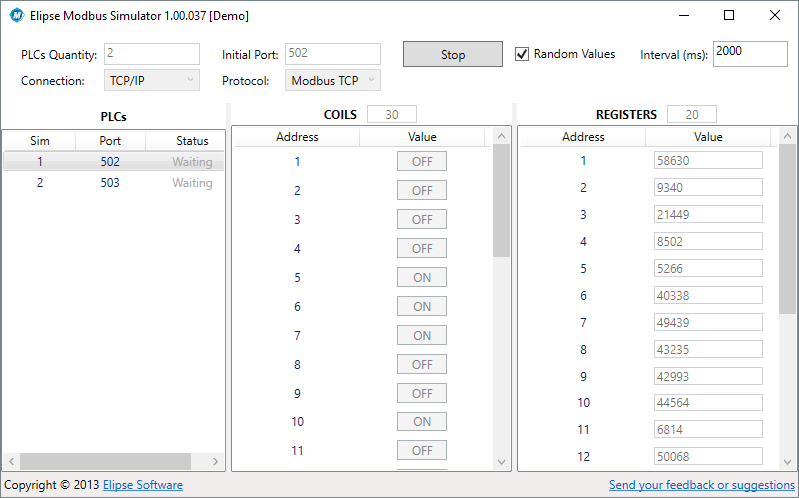Toggle coil 5 ON button

tap(422, 277)
